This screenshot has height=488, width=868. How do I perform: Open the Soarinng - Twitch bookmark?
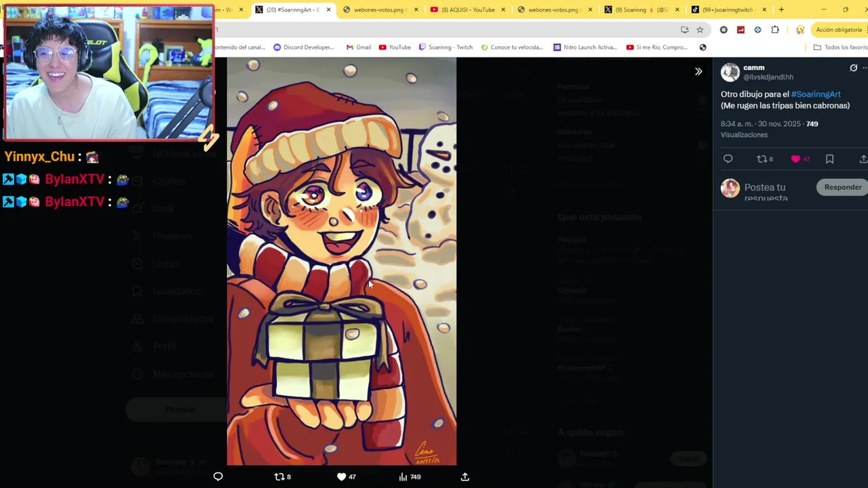coord(446,47)
